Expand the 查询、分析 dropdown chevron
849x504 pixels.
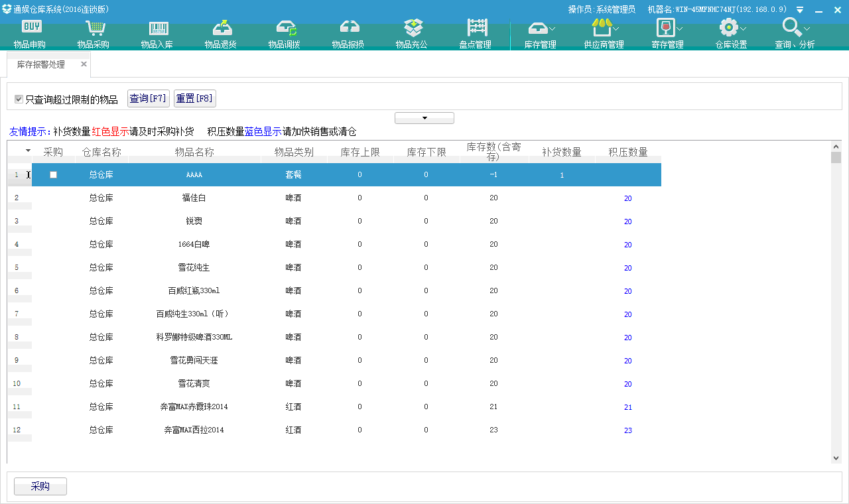[807, 29]
